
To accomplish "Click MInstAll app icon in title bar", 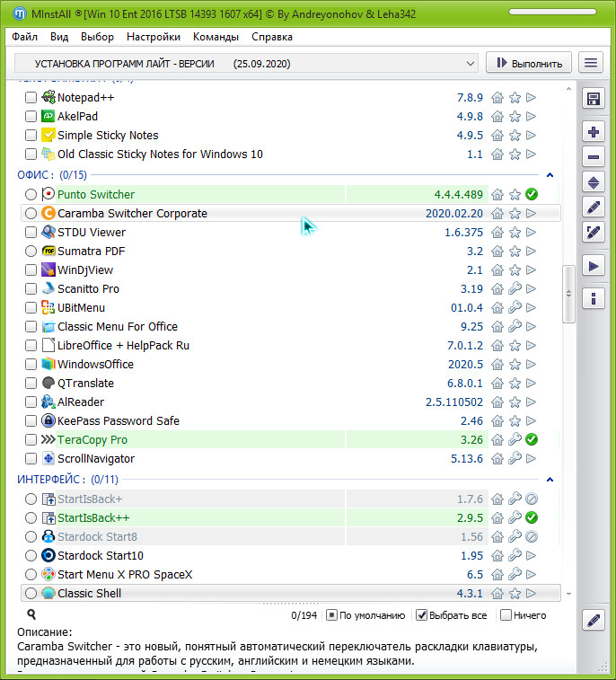I will pos(20,13).
